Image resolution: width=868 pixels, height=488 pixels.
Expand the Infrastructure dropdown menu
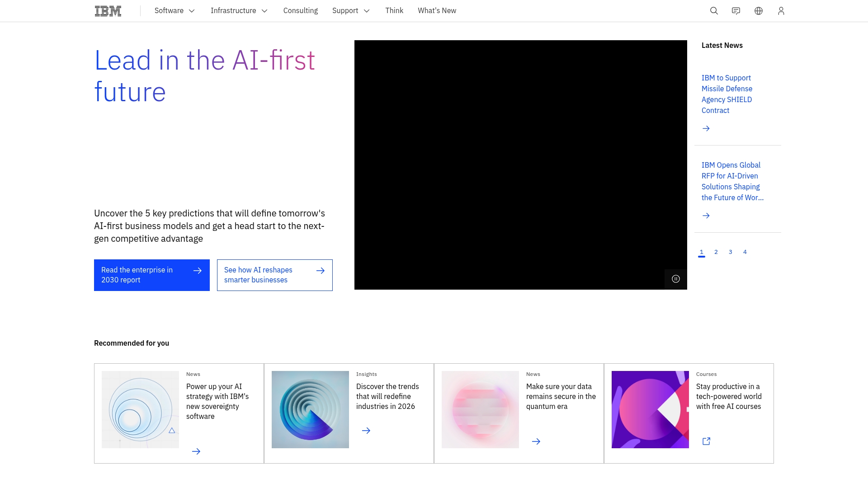239,11
